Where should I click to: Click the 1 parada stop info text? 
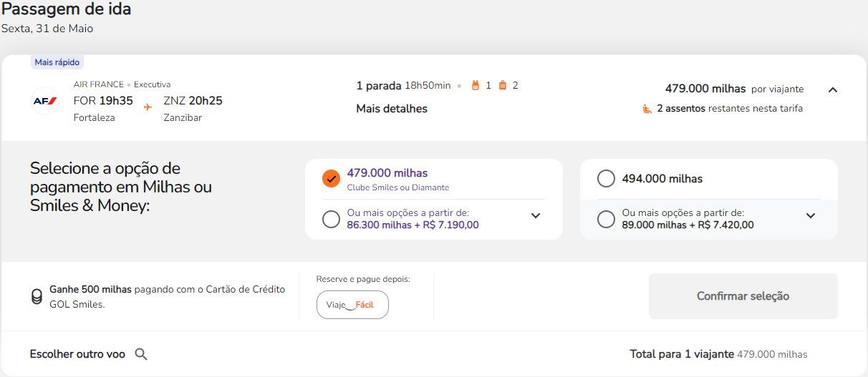pos(379,86)
